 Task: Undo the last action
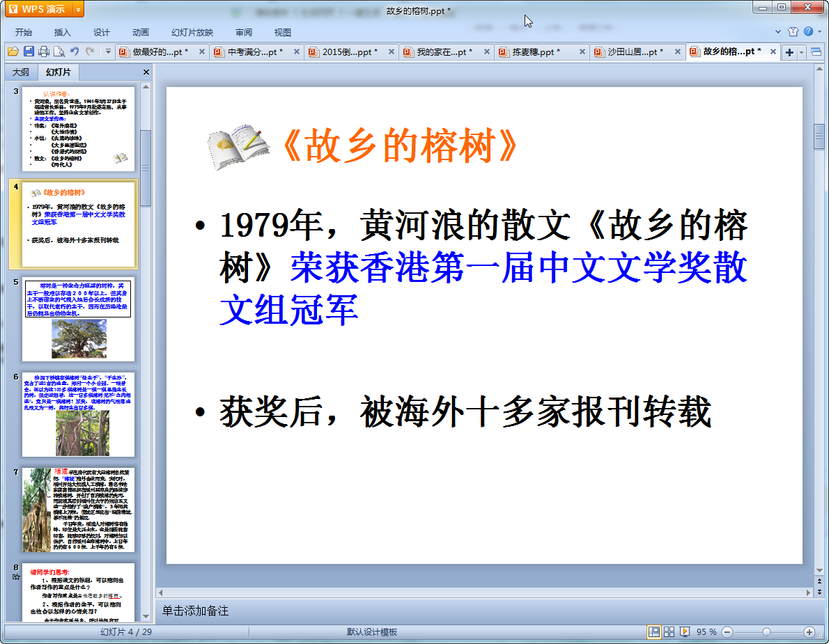[x=75, y=52]
